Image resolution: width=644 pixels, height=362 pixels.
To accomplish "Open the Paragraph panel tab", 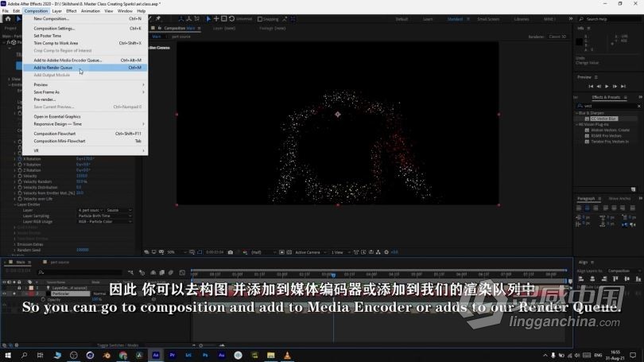I will pyautogui.click(x=586, y=198).
